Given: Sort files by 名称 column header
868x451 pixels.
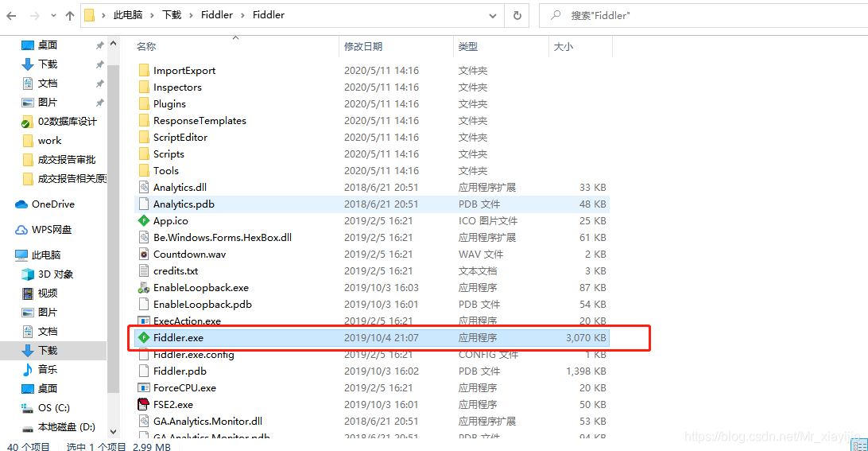Looking at the screenshot, I should click(146, 47).
